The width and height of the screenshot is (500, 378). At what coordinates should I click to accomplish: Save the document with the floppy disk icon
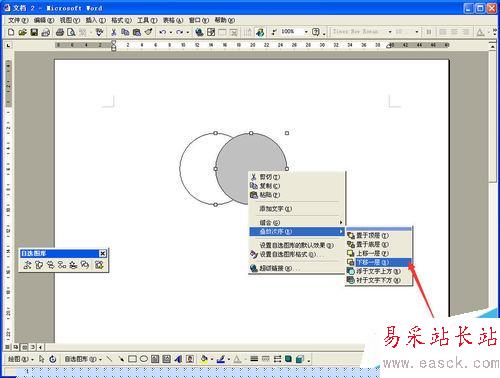[34, 32]
